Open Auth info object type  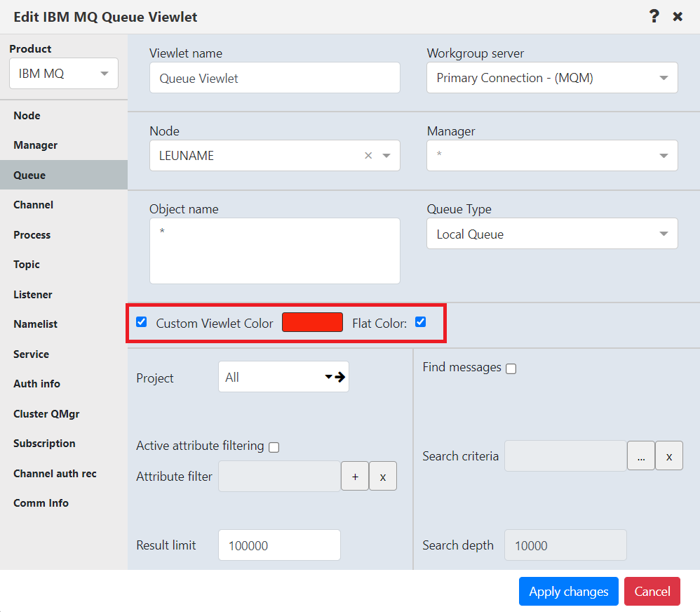coord(64,384)
